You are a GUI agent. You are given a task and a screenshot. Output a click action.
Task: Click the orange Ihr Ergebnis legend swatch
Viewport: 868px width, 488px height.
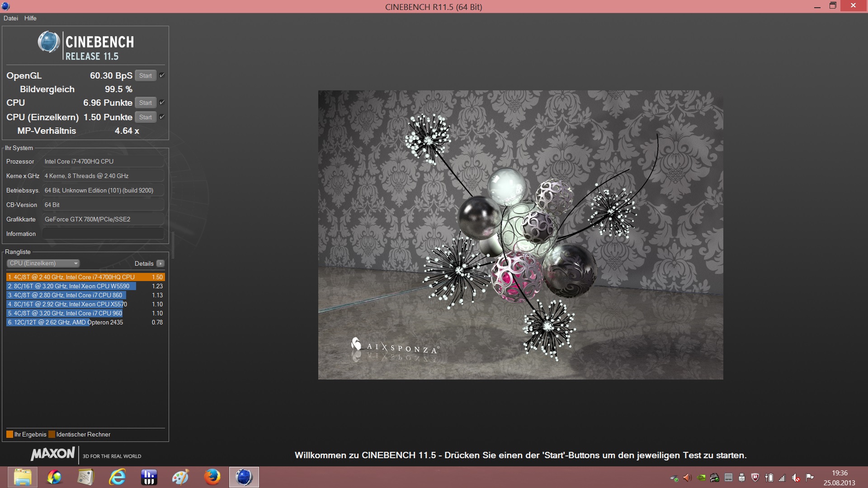pos(9,434)
